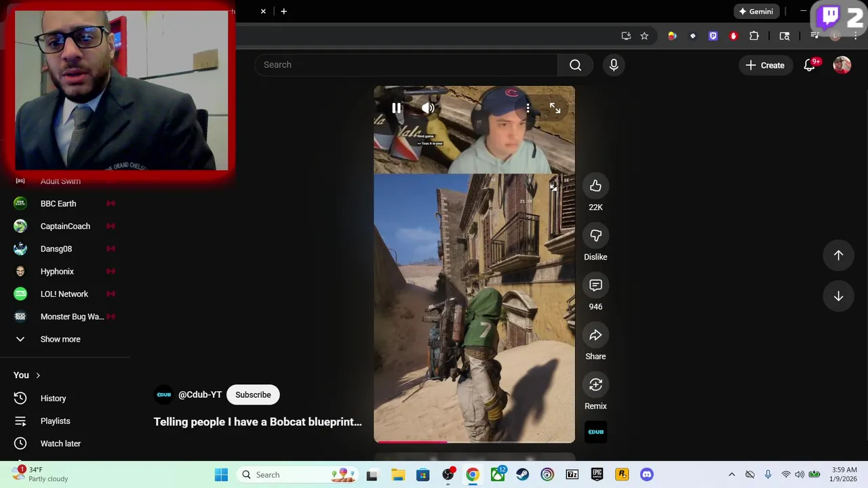Open the YouTube account avatar menu
The image size is (868, 488).
(x=842, y=65)
